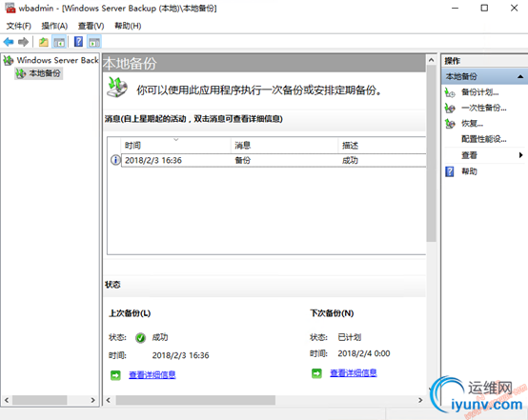
Task: Click the tree pane scroll left arrow
Action: (x=7, y=400)
